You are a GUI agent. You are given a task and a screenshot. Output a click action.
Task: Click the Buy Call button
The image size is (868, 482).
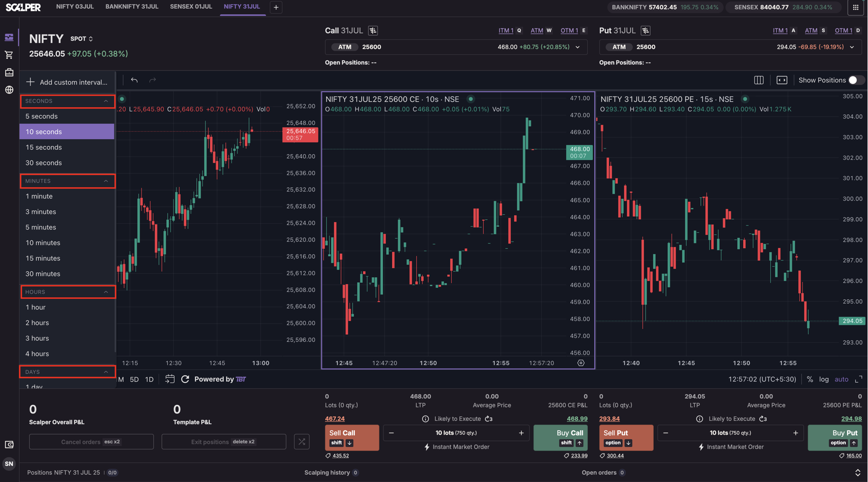[x=561, y=438]
